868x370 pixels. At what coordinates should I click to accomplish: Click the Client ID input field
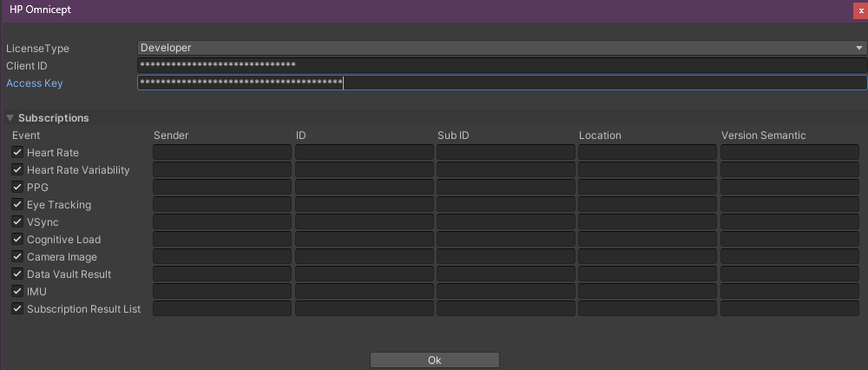pos(502,65)
